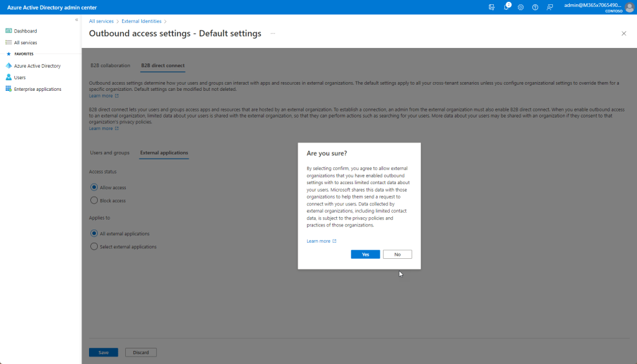Screen dimensions: 637x364
Task: Click the Enterprise applications grid icon
Action: tap(9, 89)
